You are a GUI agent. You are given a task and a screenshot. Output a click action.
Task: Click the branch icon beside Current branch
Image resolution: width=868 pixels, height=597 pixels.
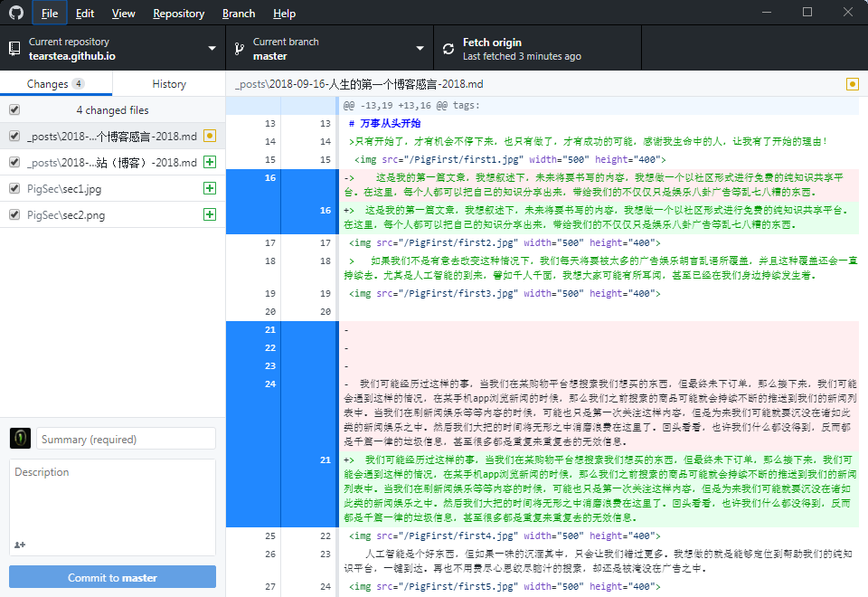(239, 49)
